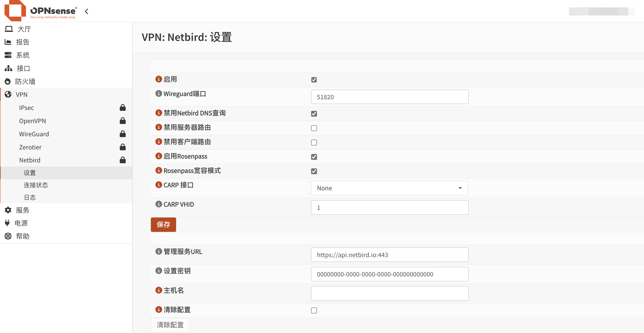Click the lock icon next to WireGuard
Viewport: 644px width, 333px height.
(x=122, y=134)
